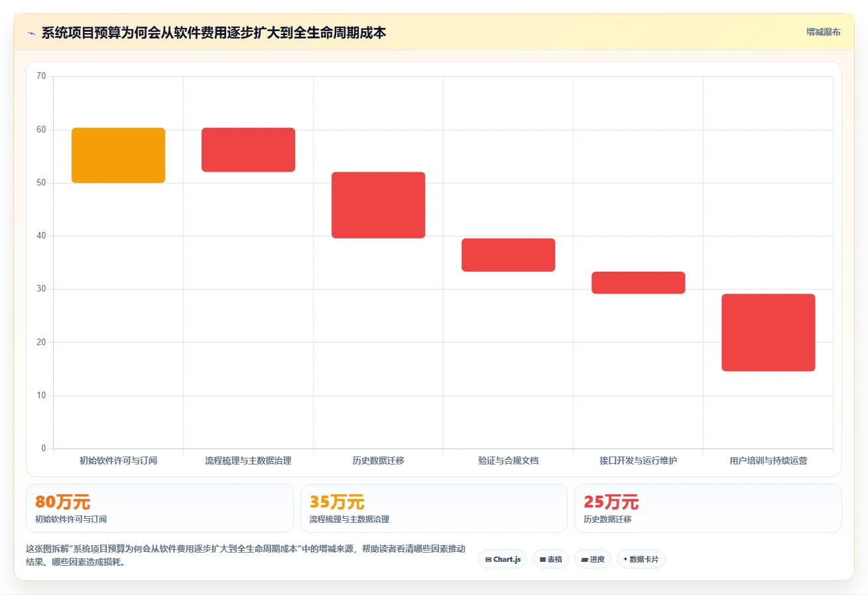Select the 表格 tag chip
868x595 pixels.
(x=550, y=559)
